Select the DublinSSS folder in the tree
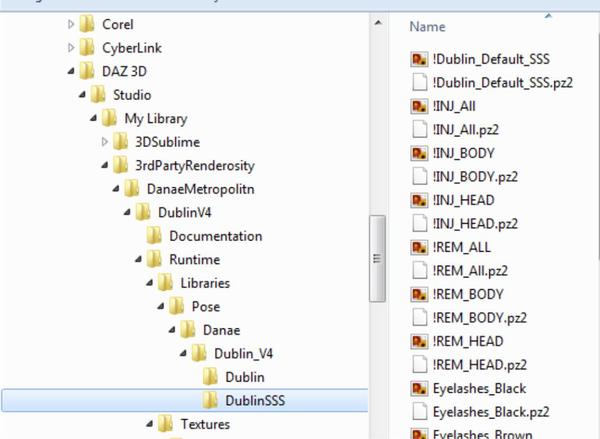 click(x=185, y=400)
